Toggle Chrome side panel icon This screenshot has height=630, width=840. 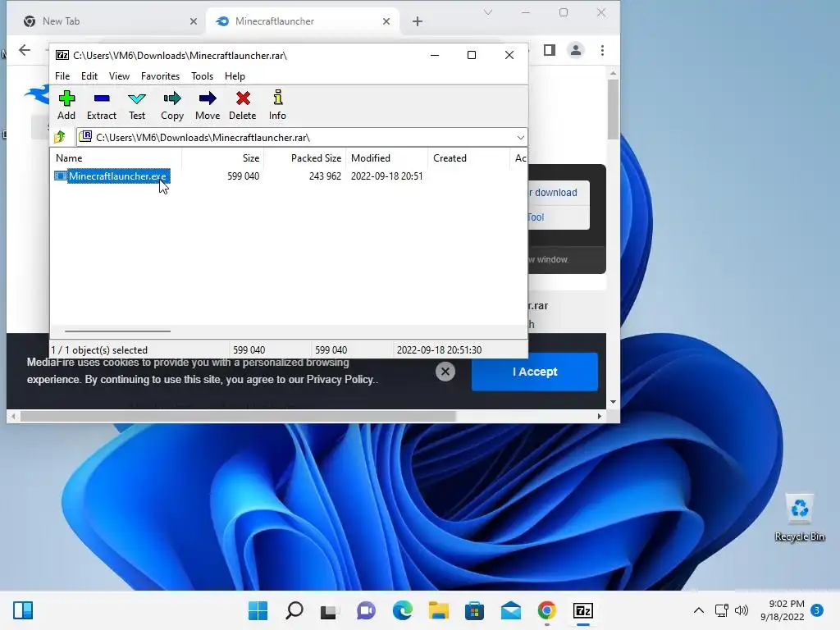(549, 50)
